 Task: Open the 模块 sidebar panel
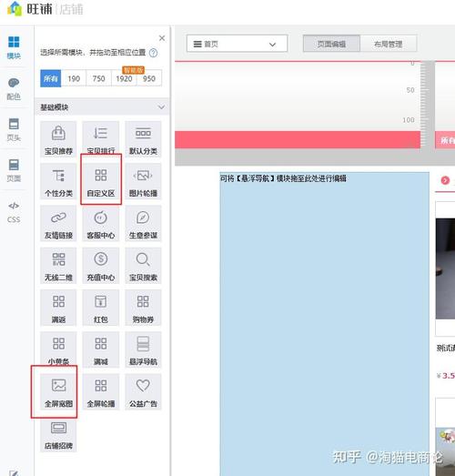click(14, 47)
